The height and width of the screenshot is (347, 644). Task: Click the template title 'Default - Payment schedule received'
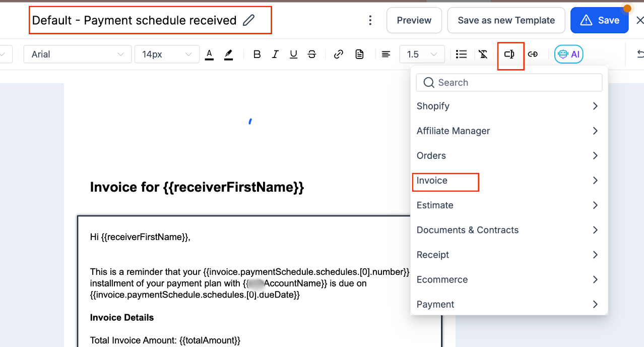(x=134, y=20)
